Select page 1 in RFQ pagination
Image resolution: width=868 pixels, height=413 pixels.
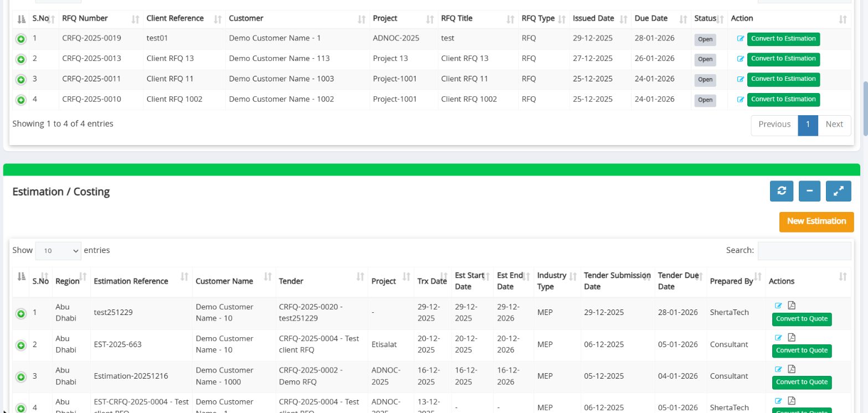[x=808, y=125]
